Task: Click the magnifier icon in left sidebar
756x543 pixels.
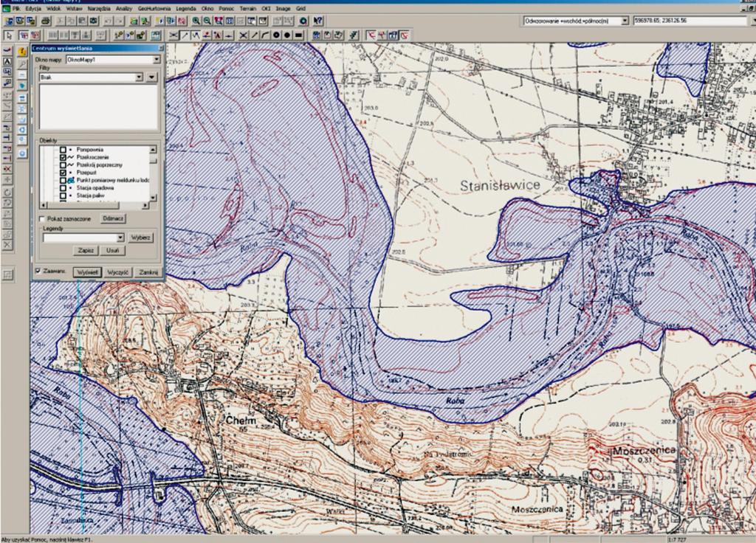Action: 22,64
